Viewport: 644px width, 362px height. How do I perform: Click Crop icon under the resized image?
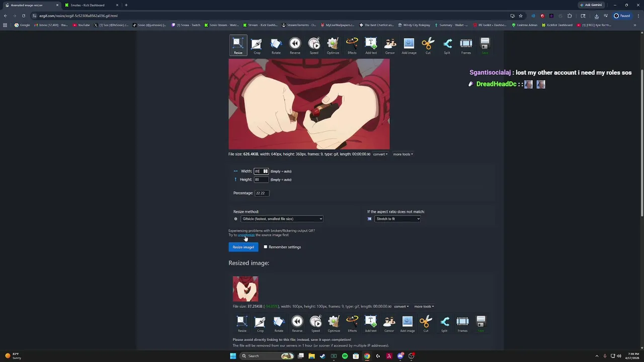click(x=260, y=323)
